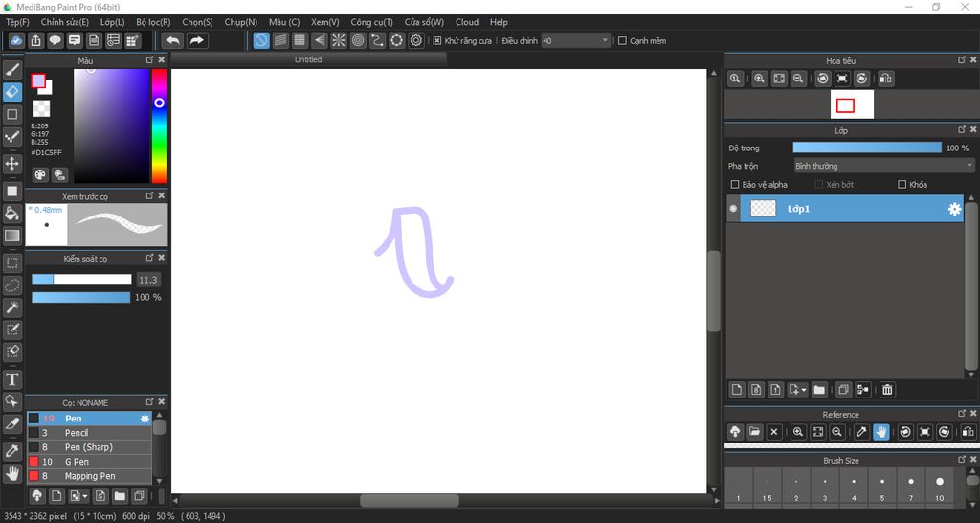Select the Text tool

(x=11, y=379)
